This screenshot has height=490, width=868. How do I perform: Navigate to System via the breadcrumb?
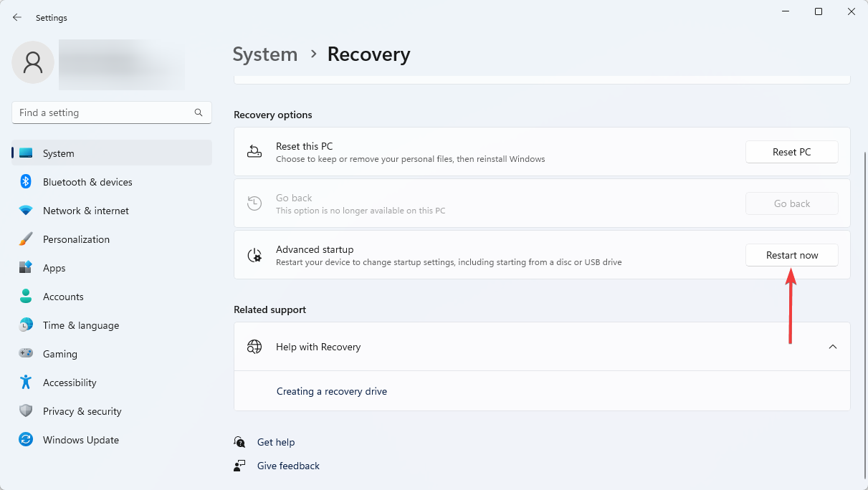265,54
